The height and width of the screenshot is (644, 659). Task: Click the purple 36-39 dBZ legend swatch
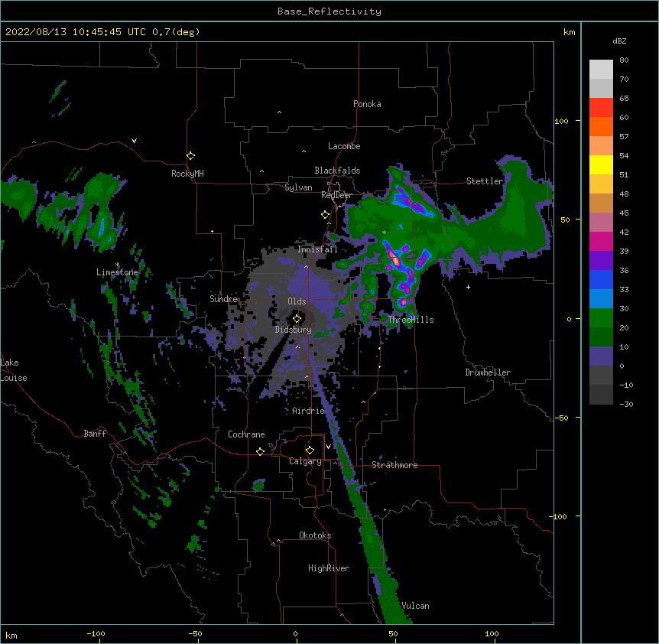pyautogui.click(x=601, y=261)
